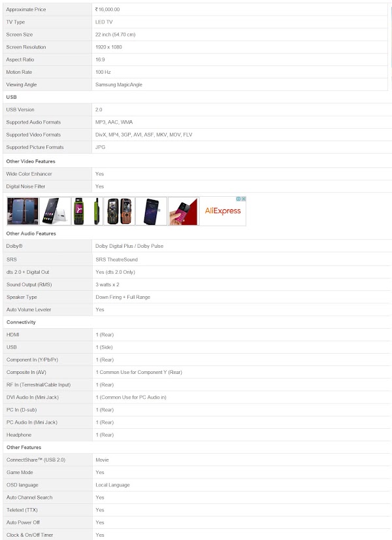Screen dimensions: 392x540
Task: Close the AliExpress ad banner
Action: tap(243, 199)
